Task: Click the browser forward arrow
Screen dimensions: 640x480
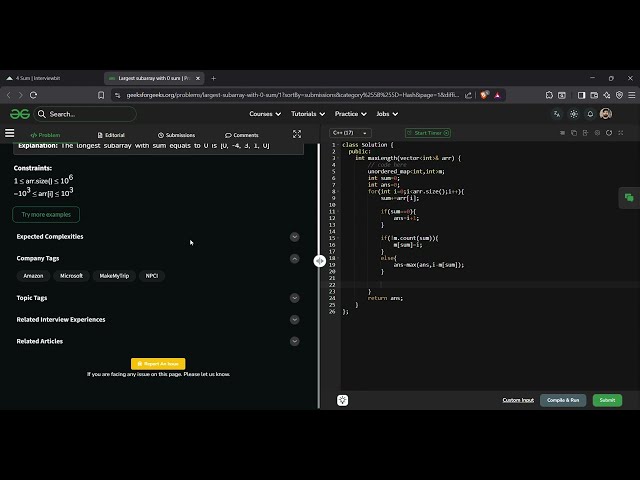Action: coord(20,95)
